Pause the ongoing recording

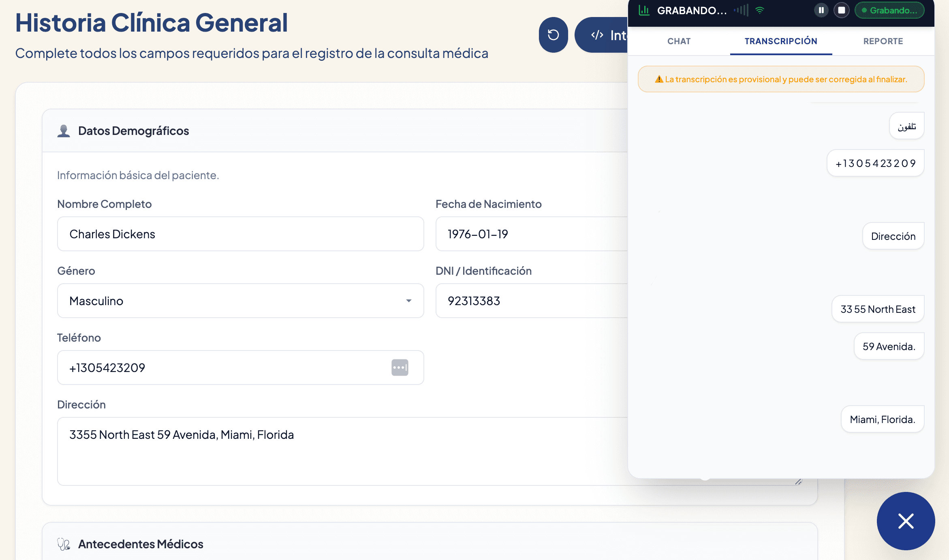pos(821,11)
